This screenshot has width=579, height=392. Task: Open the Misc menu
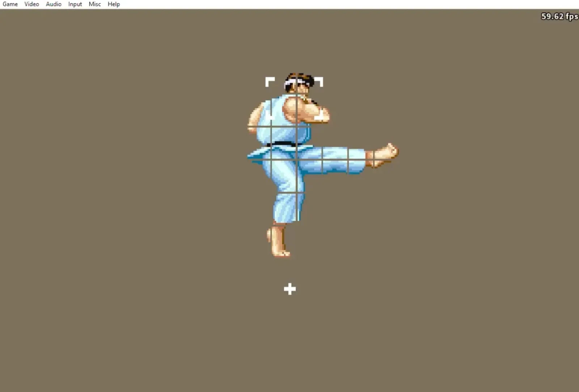tap(94, 4)
